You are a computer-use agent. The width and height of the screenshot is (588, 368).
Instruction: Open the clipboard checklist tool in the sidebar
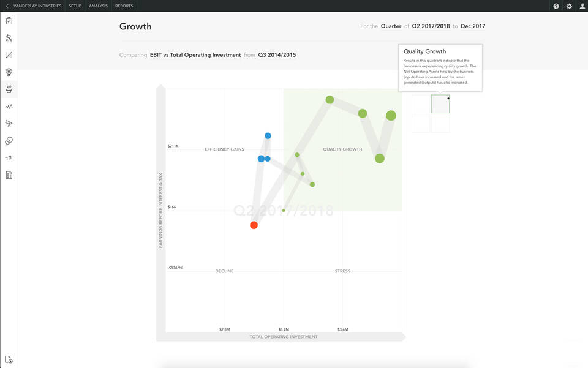[9, 20]
